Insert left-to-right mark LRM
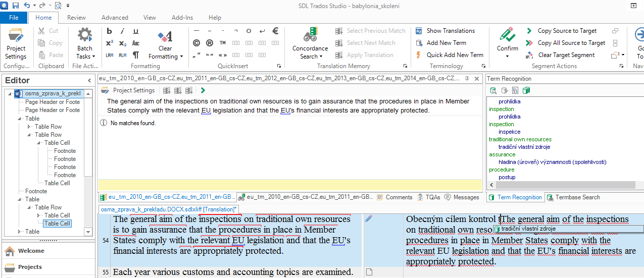Image resolution: width=644 pixels, height=278 pixels. click(109, 55)
